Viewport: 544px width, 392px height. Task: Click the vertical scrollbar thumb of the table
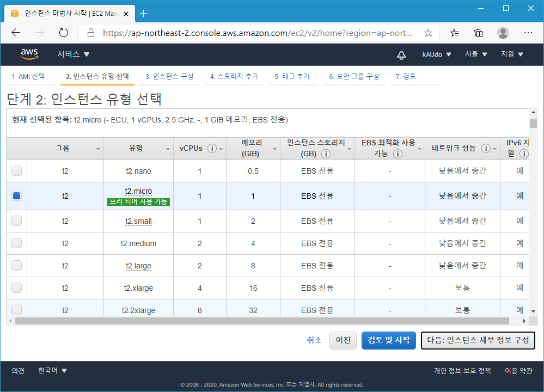tap(533, 123)
